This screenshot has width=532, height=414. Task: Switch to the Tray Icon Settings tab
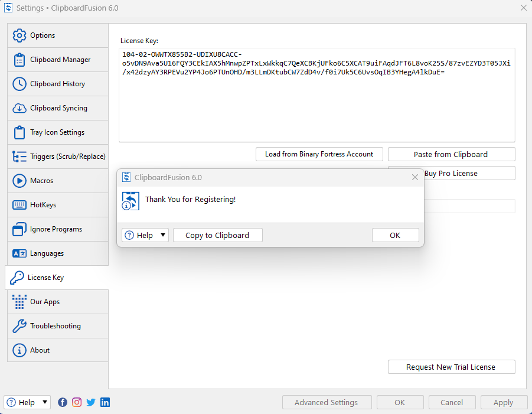click(x=58, y=132)
